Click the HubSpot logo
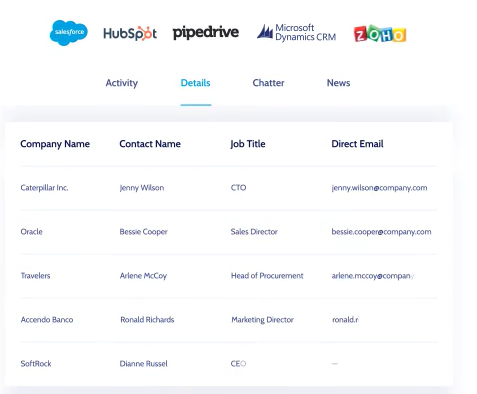Screen dimensions: 477x394 (130, 33)
